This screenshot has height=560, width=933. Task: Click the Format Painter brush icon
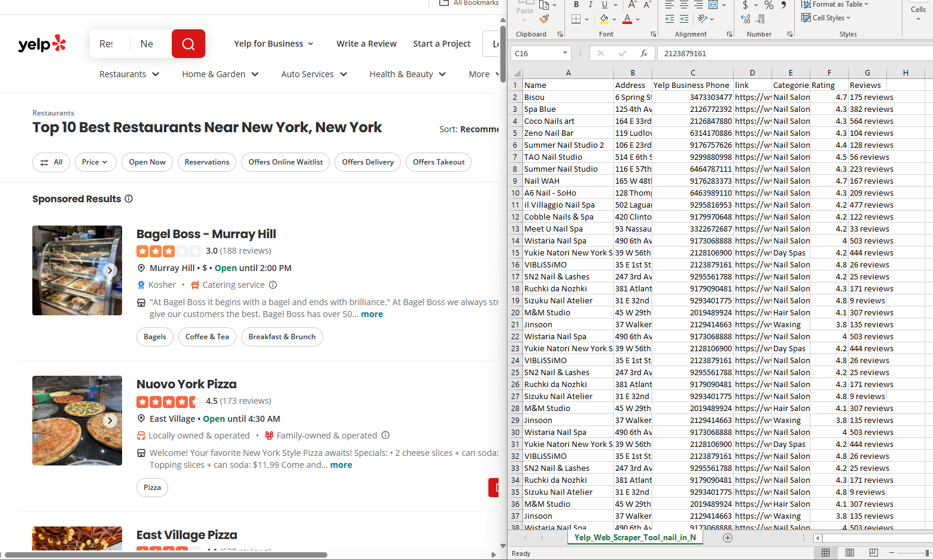[544, 19]
